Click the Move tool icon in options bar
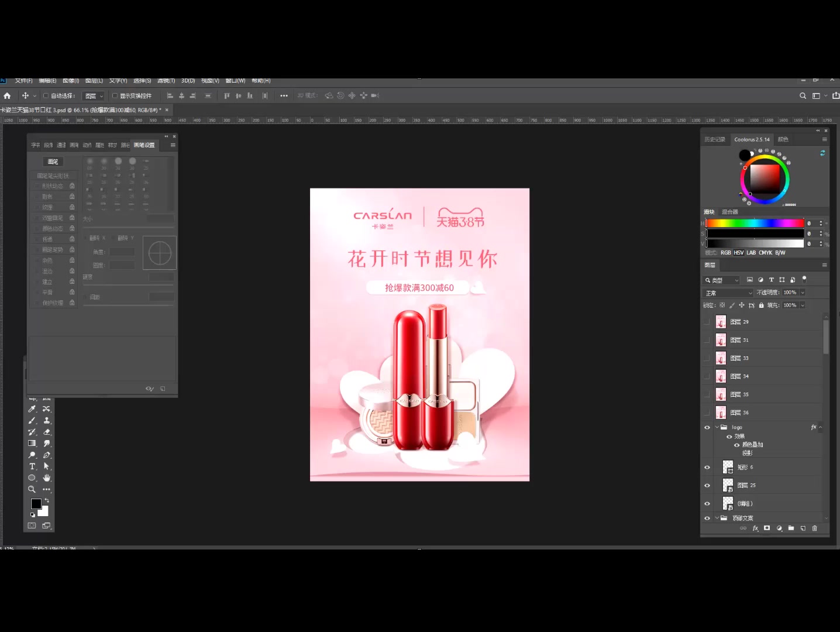Image resolution: width=840 pixels, height=632 pixels. 25,95
